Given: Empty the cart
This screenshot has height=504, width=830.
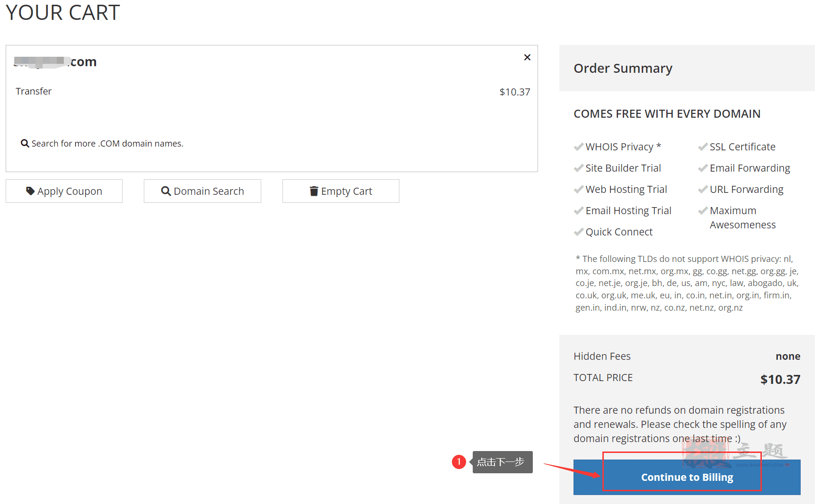Looking at the screenshot, I should point(341,191).
